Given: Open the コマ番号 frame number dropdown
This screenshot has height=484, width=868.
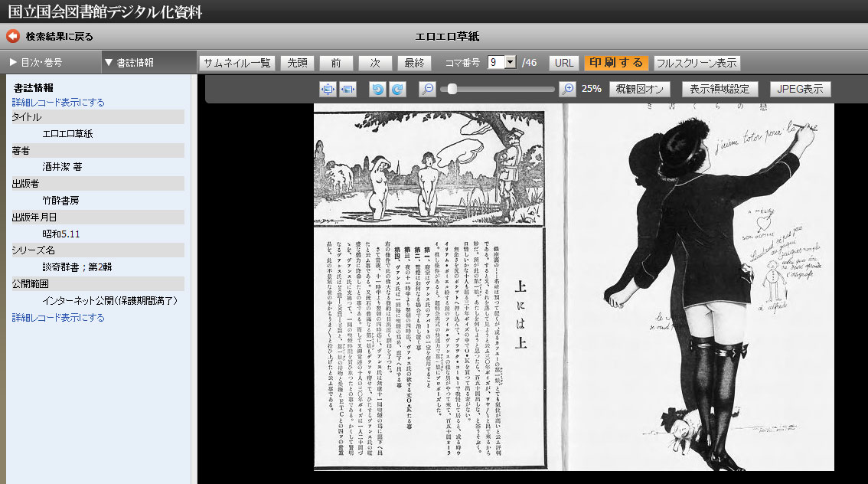Looking at the screenshot, I should (x=511, y=63).
